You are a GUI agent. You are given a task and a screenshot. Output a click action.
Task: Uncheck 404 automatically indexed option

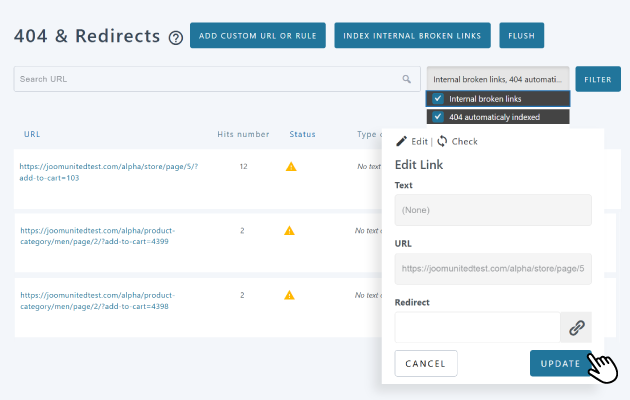[x=438, y=117]
